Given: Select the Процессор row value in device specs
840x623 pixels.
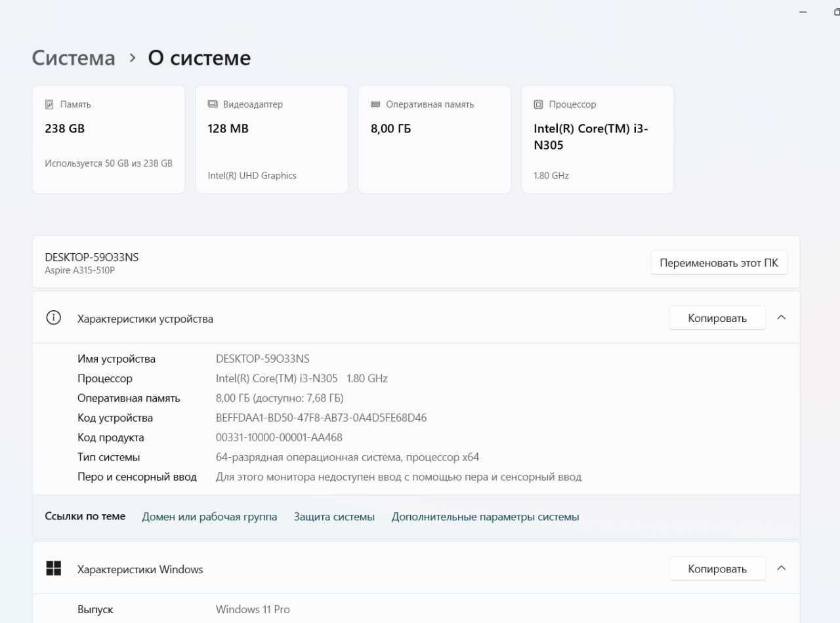Looking at the screenshot, I should [x=302, y=378].
